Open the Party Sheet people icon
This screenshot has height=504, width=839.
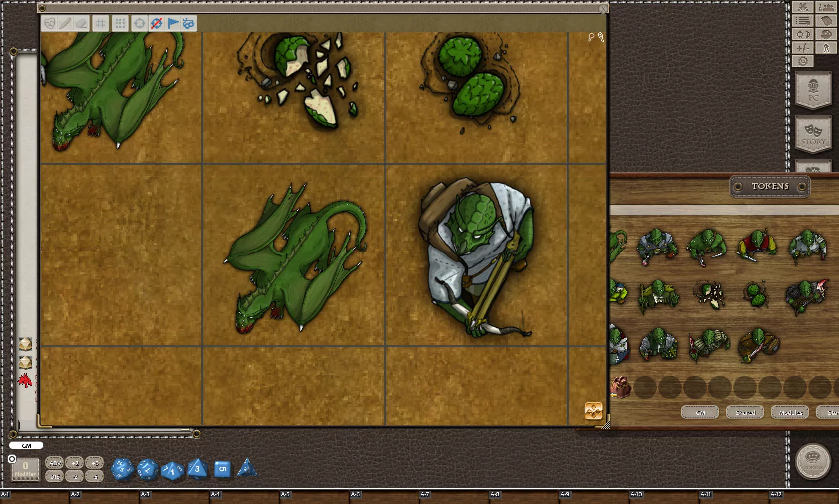826,7
